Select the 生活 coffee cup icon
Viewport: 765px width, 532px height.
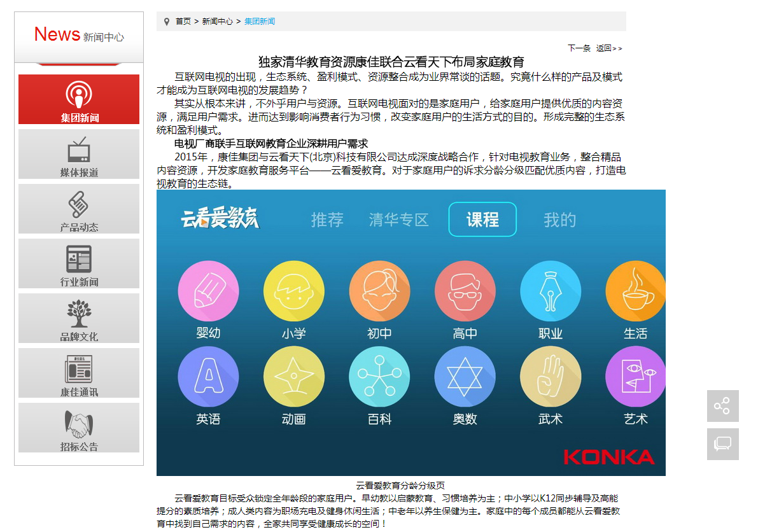tap(635, 291)
